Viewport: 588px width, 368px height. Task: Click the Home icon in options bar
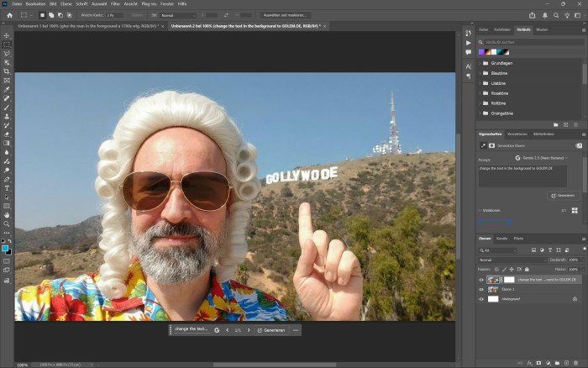coord(8,15)
